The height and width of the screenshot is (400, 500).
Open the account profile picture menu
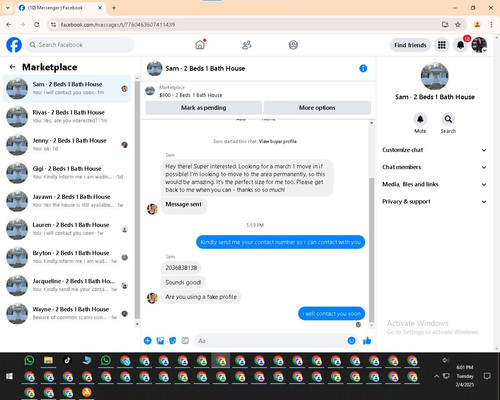pos(479,45)
